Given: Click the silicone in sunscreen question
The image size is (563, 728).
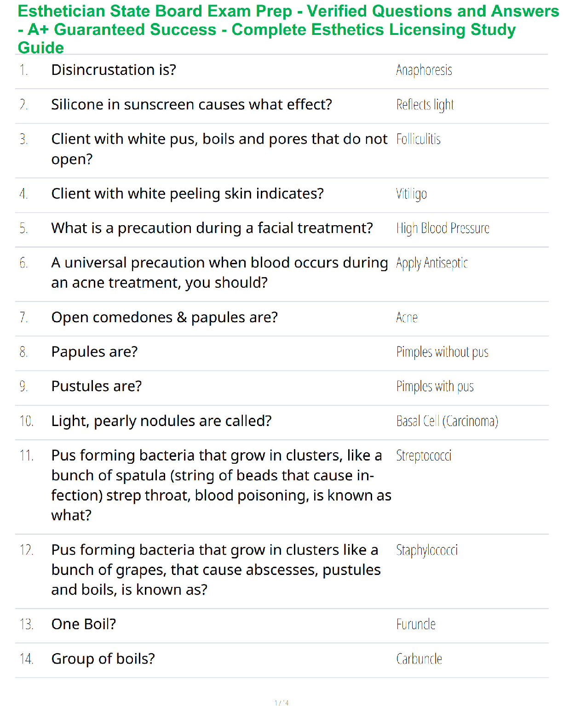Looking at the screenshot, I should point(191,105).
